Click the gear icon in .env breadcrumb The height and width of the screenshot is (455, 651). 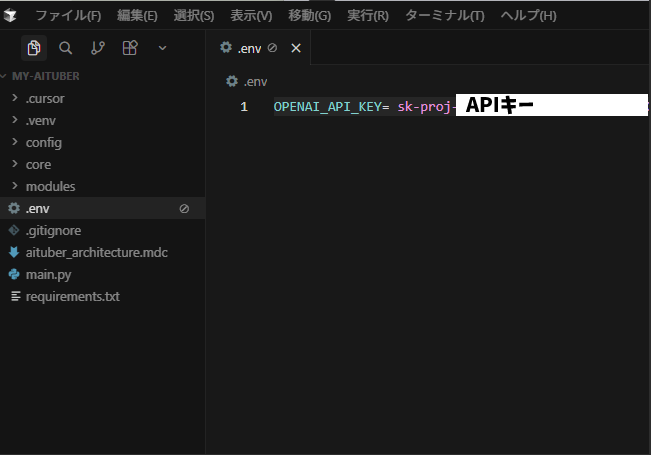pyautogui.click(x=232, y=81)
